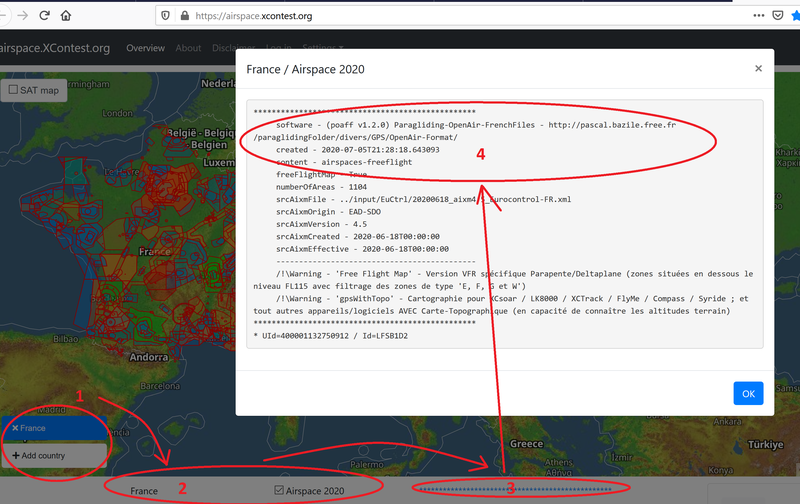The image size is (800, 504).
Task: Click the address bar URL field
Action: 457,16
